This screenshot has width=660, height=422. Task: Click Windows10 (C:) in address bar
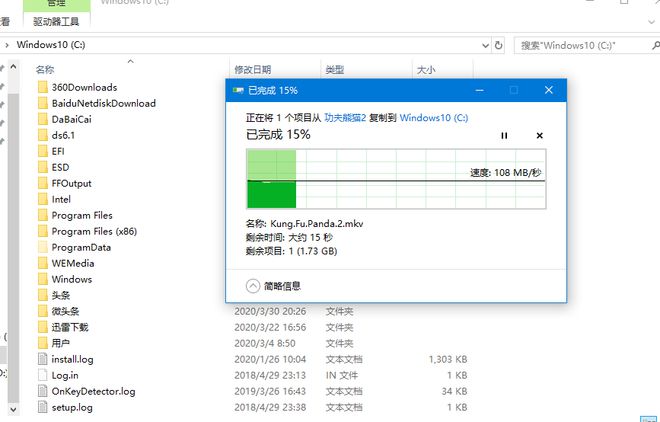click(x=51, y=45)
